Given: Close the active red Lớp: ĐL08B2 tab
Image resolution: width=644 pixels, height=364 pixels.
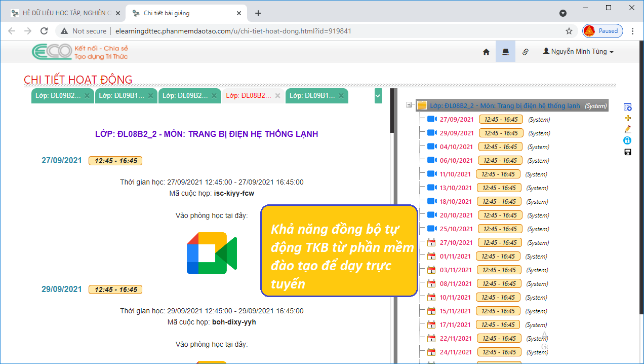Looking at the screenshot, I should coord(277,95).
